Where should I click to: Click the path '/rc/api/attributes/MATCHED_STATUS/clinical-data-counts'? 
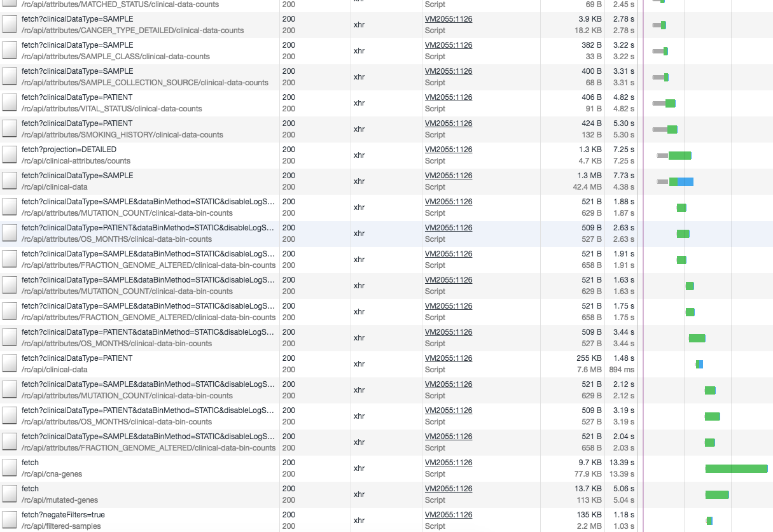120,4
